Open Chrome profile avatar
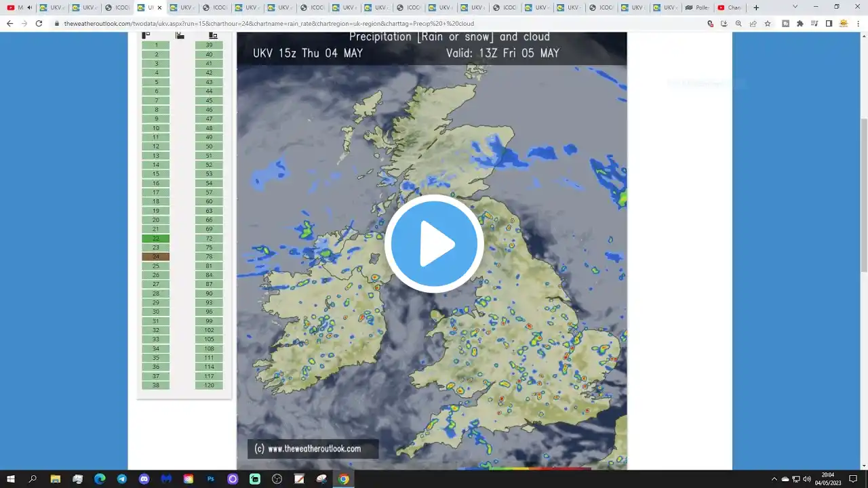The image size is (868, 488). pyautogui.click(x=844, y=23)
